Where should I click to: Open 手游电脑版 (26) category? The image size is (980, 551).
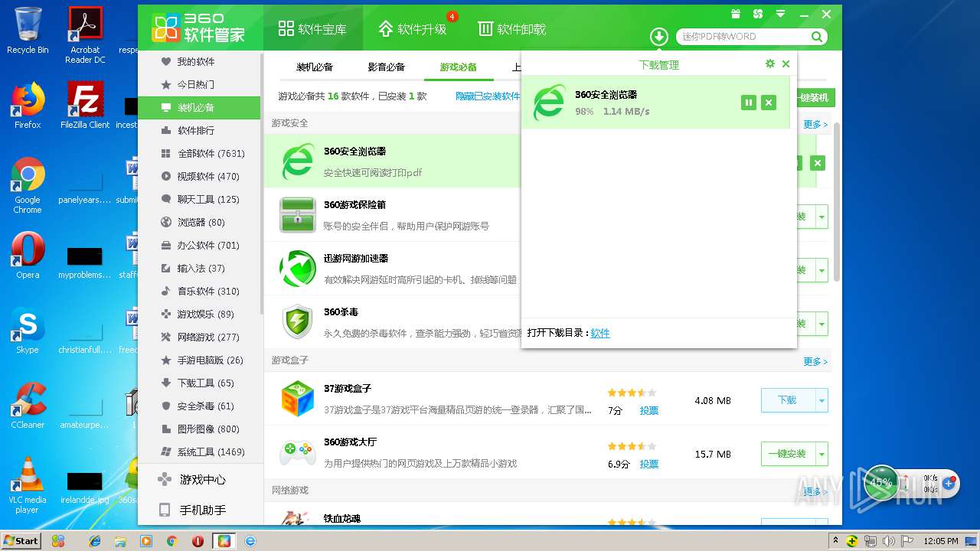(199, 360)
